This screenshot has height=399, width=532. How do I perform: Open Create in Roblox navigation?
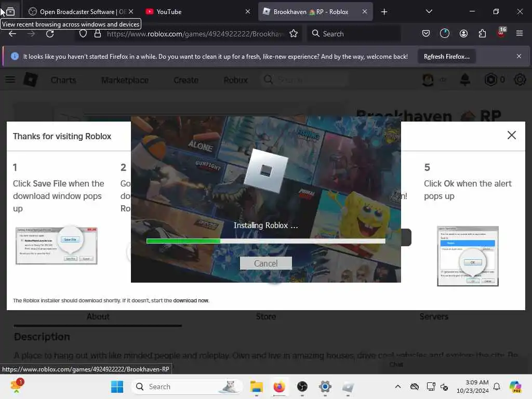point(186,80)
